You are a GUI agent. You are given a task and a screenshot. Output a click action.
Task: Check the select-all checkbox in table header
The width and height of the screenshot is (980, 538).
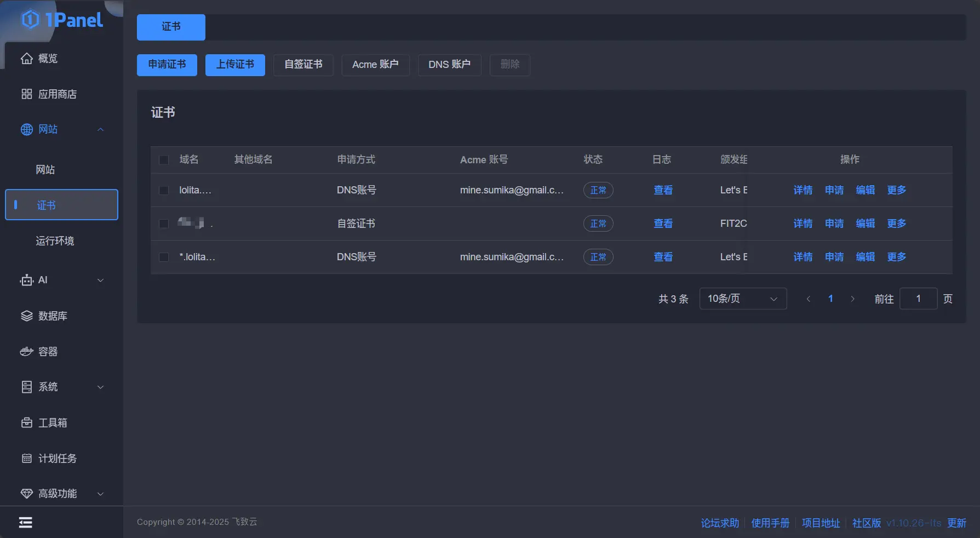pyautogui.click(x=163, y=160)
